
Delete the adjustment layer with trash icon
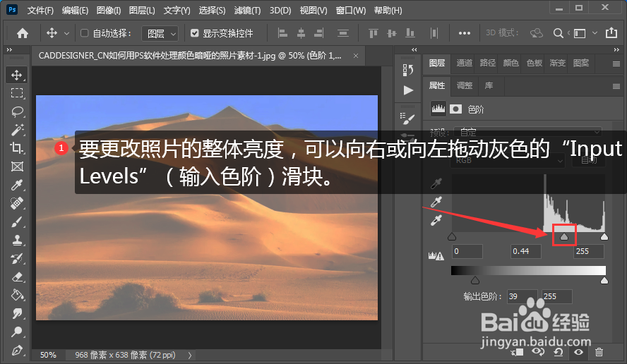(599, 352)
